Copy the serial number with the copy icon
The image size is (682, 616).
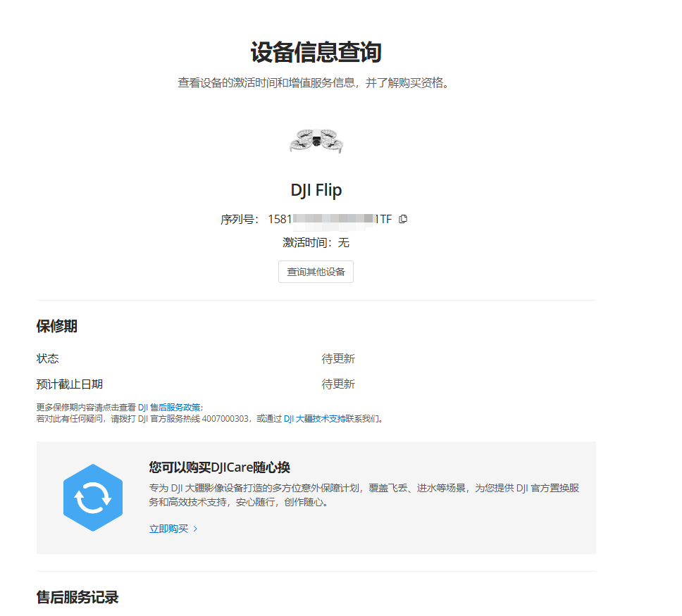[403, 219]
